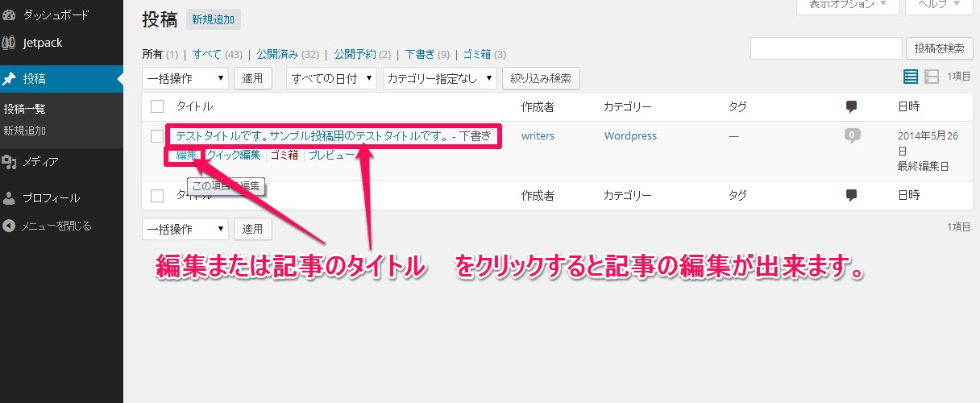Click the post search input field

tap(826, 48)
